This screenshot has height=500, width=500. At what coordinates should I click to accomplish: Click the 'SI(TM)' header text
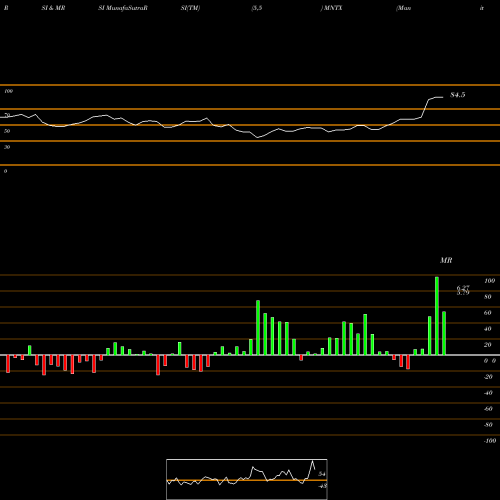pos(190,8)
